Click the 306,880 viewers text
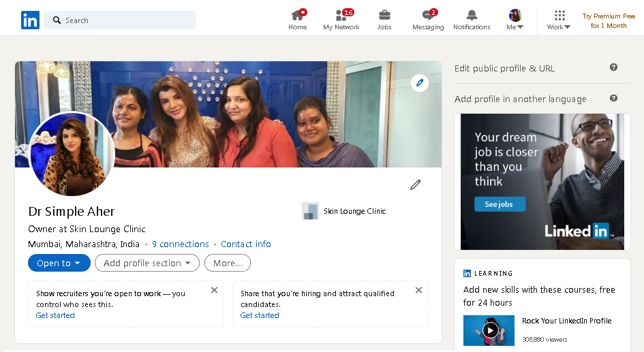 click(545, 340)
